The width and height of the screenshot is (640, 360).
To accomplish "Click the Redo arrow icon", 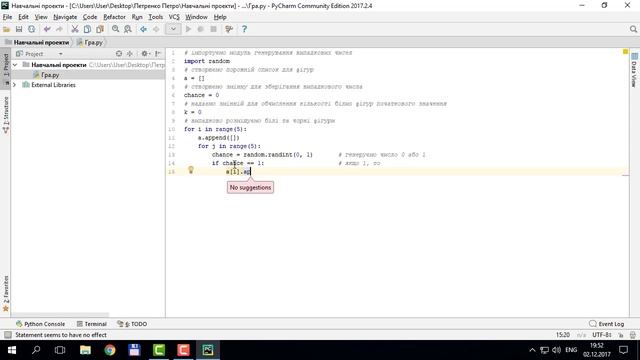I will (x=60, y=29).
